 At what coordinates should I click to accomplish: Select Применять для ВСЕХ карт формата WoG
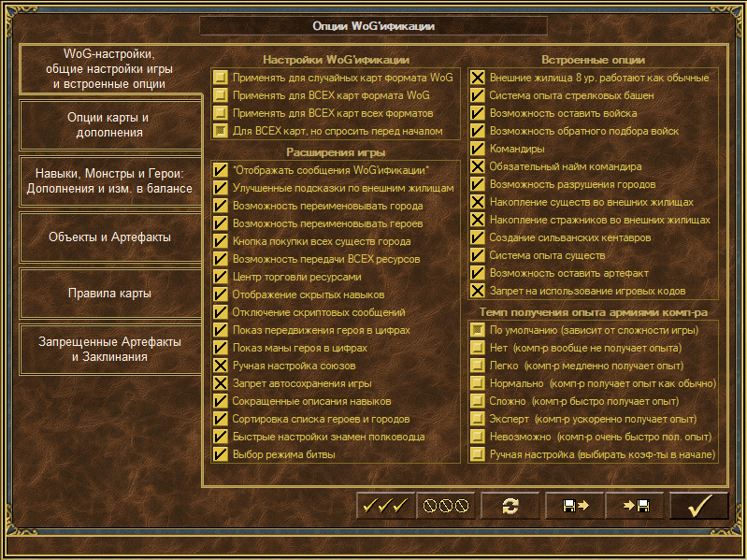220,95
